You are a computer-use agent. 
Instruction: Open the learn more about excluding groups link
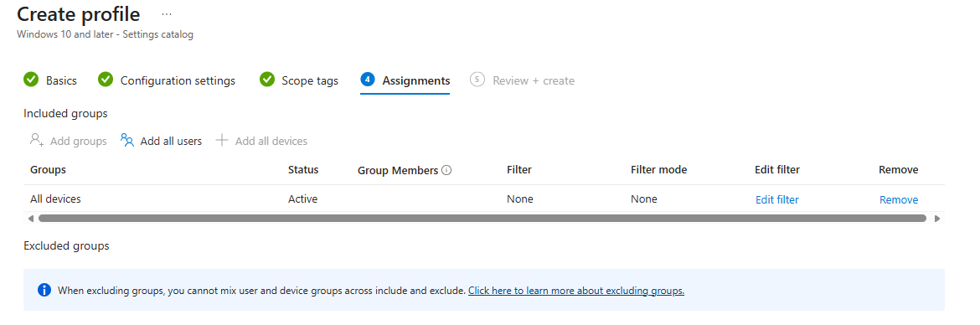576,291
